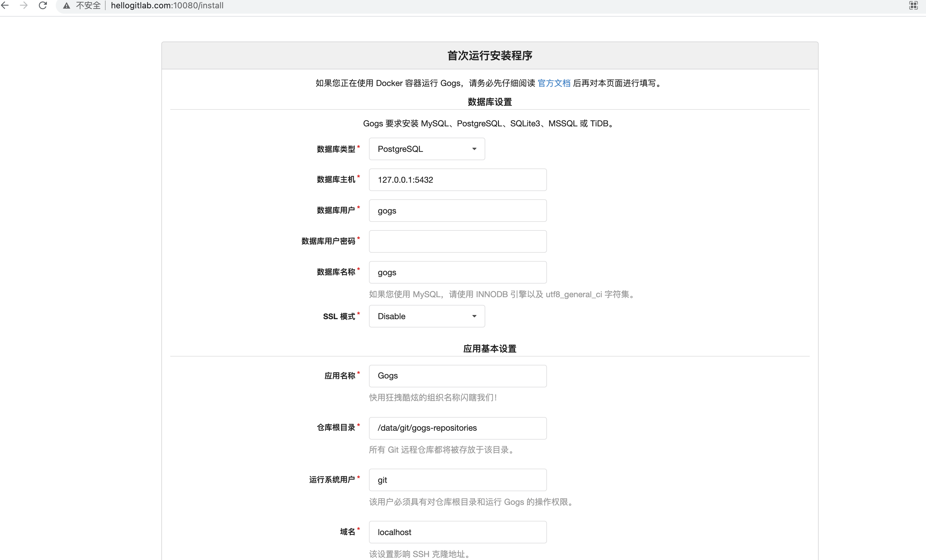
Task: Click the SSL 模式 label
Action: pyautogui.click(x=339, y=316)
